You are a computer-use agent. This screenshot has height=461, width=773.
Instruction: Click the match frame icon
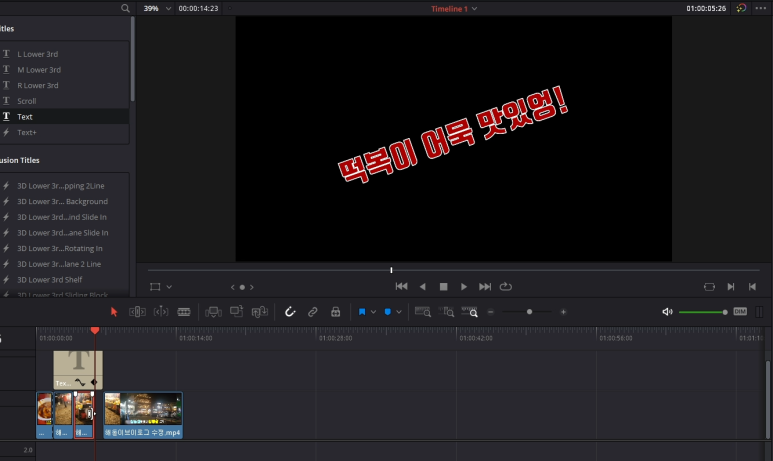(x=709, y=287)
